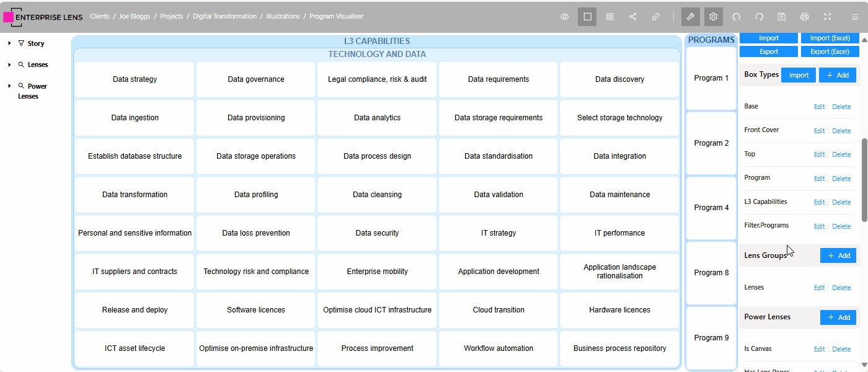Switch to the four-square grid view icon

click(610, 17)
